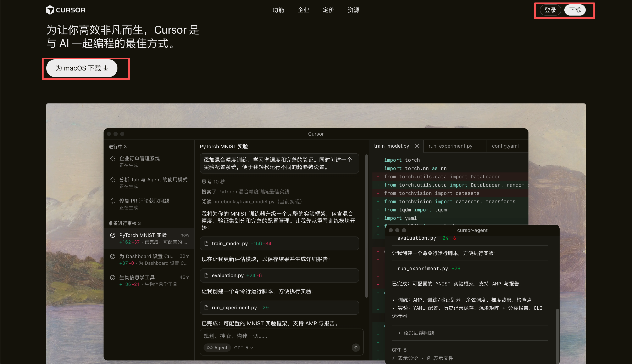632x364 pixels.
Task: Click the 登录 button
Action: pyautogui.click(x=550, y=10)
